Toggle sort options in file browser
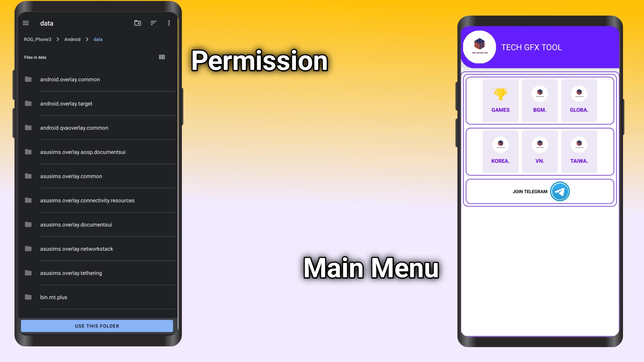This screenshot has height=362, width=644. (x=154, y=23)
